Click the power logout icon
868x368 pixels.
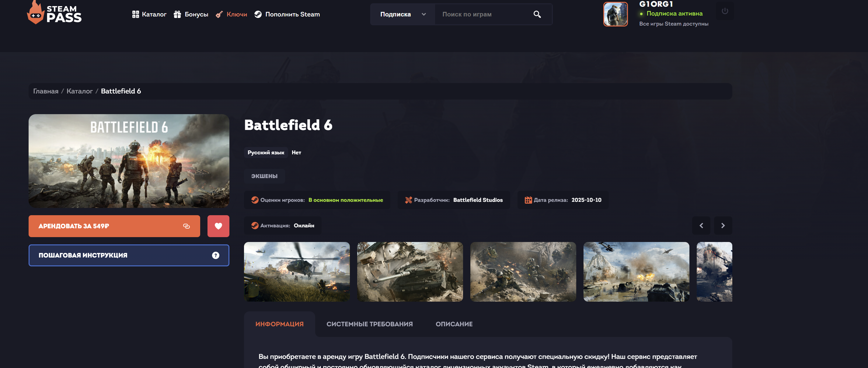pyautogui.click(x=725, y=11)
